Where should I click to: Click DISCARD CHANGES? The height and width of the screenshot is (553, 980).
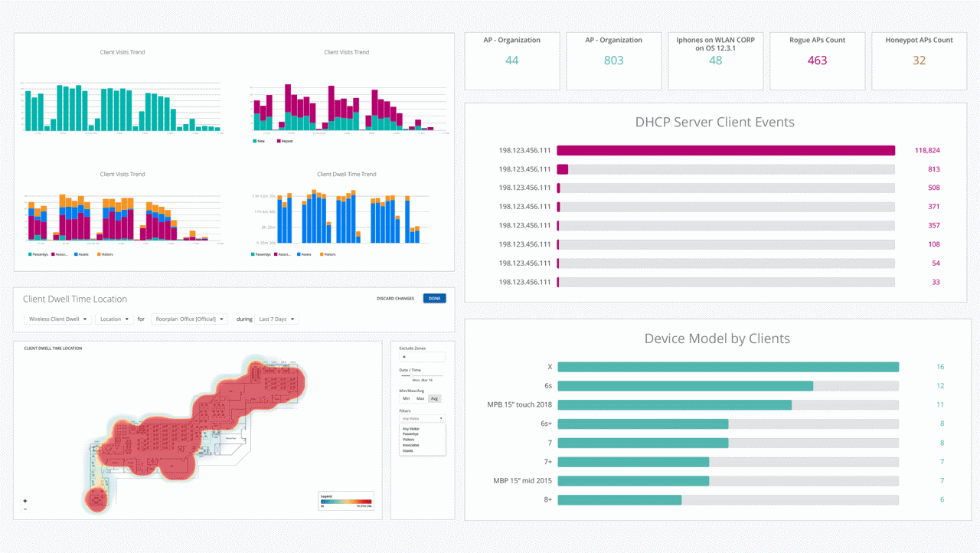[x=395, y=298]
